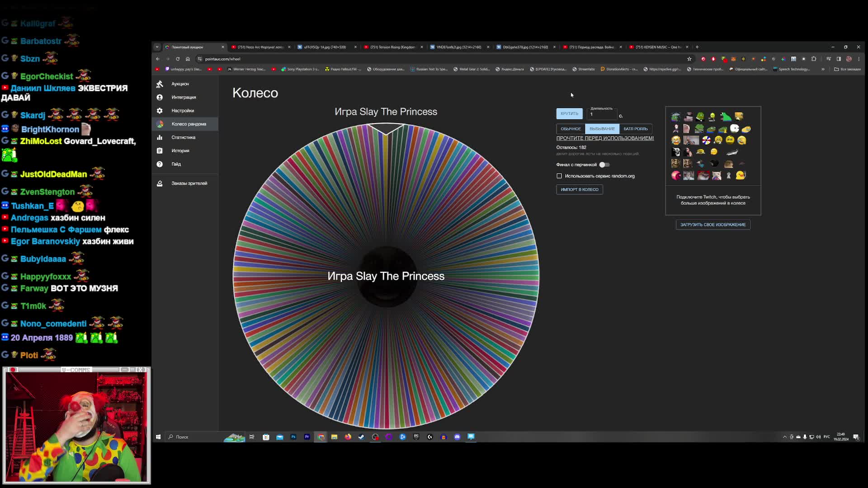Pick the fish emote image
This screenshot has width=868, height=488.
(732, 152)
